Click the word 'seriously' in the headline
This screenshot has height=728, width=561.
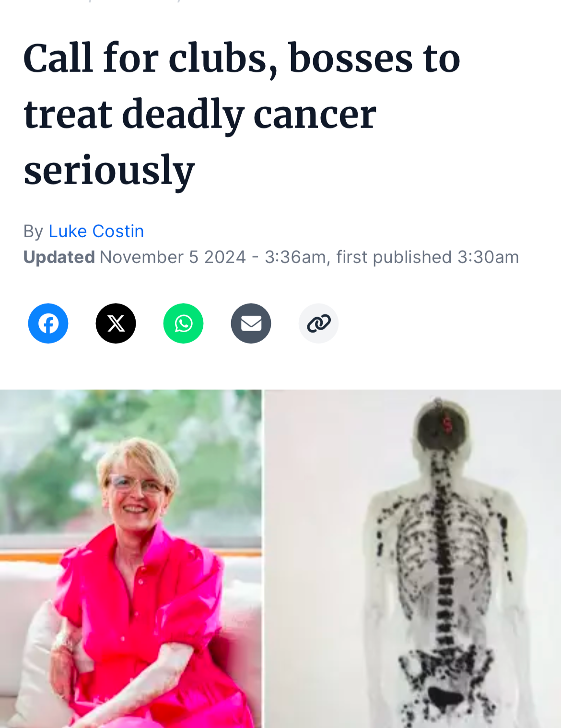click(x=109, y=170)
